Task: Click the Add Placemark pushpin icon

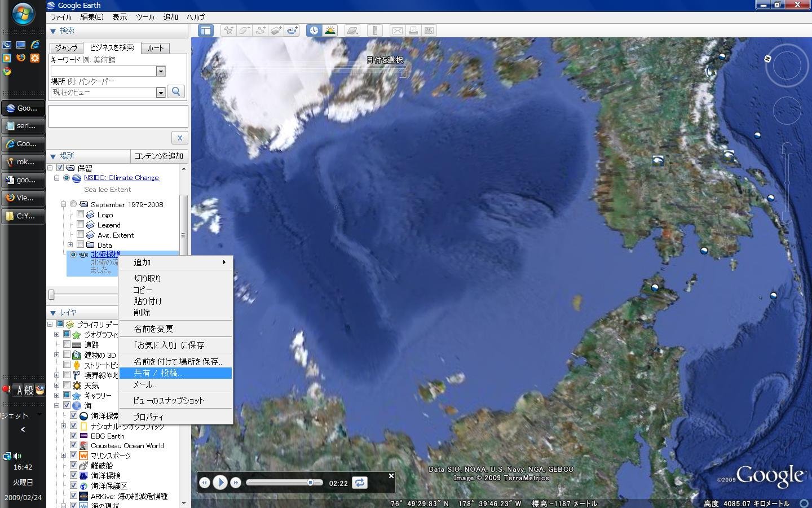Action: (x=228, y=30)
